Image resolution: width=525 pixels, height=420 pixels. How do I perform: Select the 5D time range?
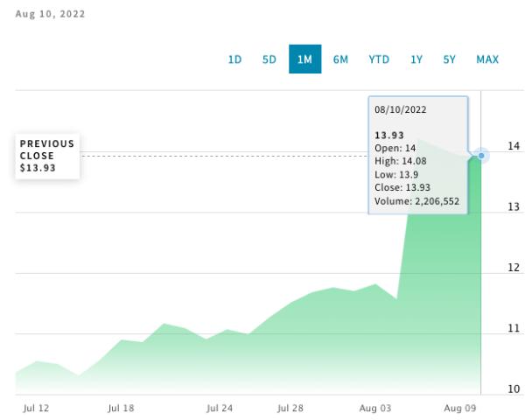269,59
